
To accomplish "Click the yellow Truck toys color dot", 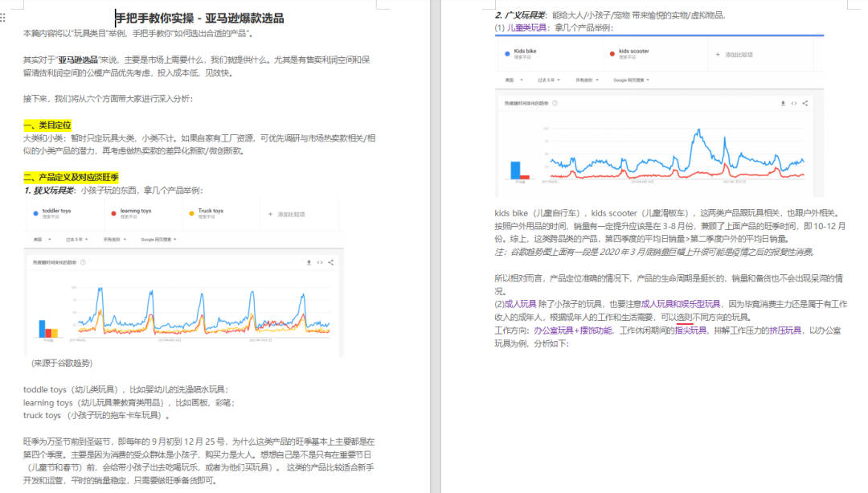I will click(191, 213).
